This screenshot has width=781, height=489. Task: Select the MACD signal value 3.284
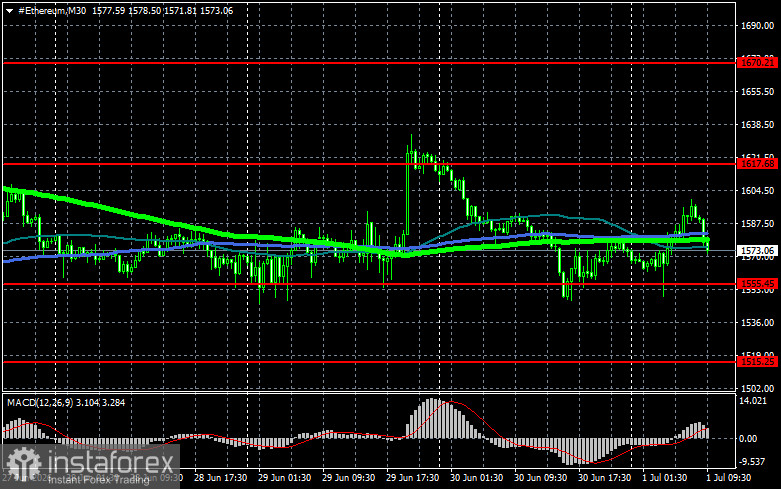(x=114, y=402)
